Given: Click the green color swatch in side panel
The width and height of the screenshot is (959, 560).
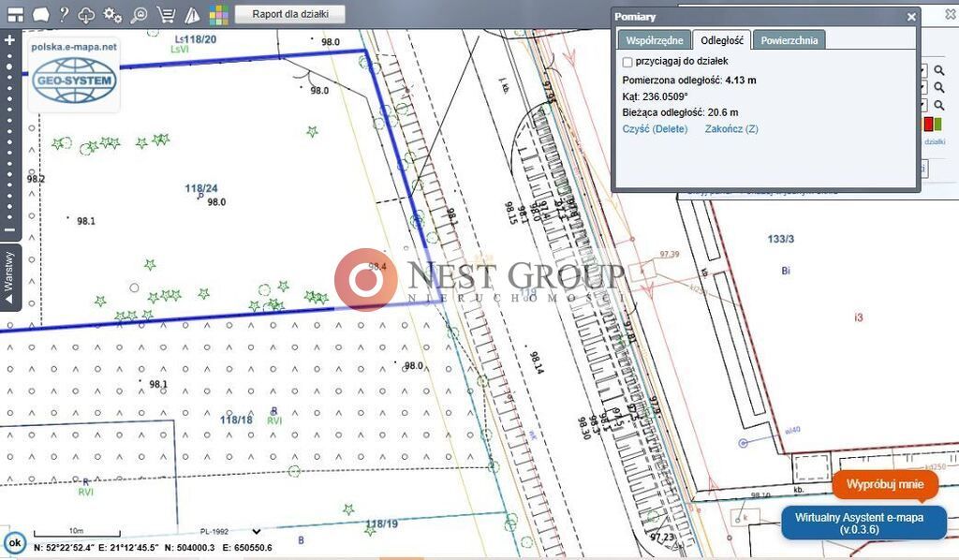Looking at the screenshot, I should tap(937, 125).
